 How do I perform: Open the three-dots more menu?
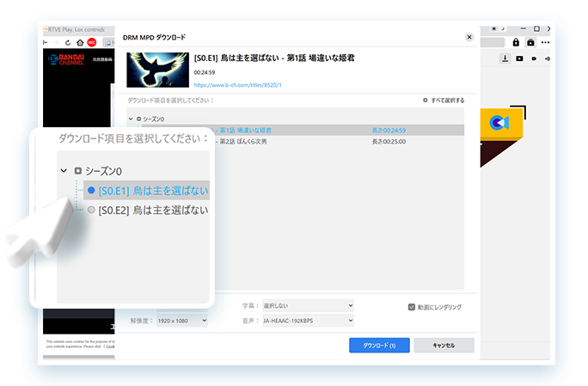(545, 42)
